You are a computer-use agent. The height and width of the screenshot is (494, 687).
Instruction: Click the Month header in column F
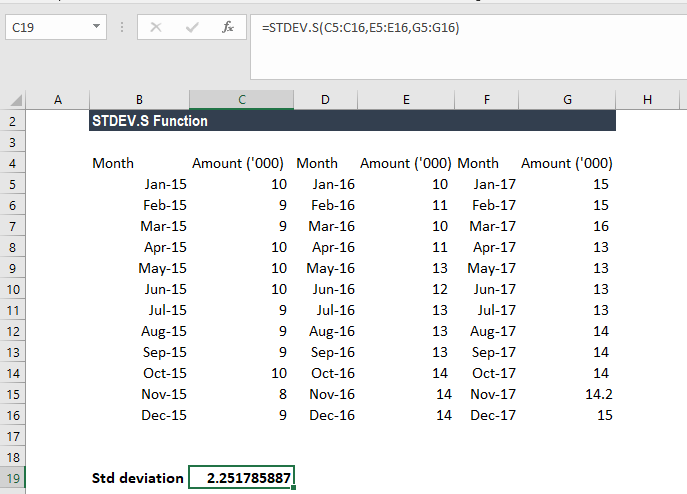point(487,163)
